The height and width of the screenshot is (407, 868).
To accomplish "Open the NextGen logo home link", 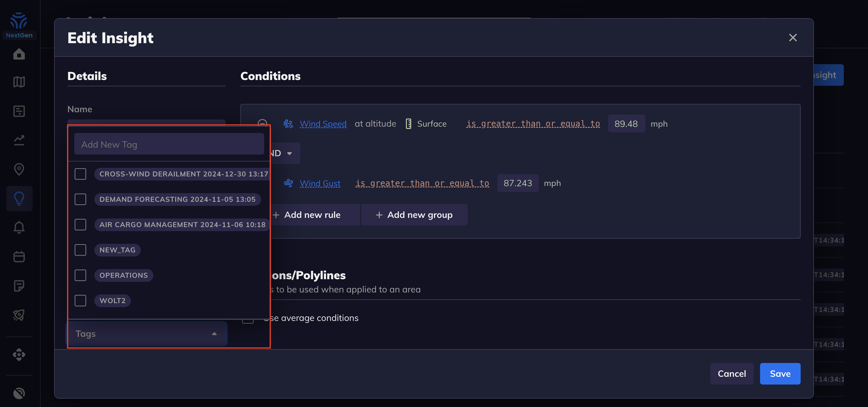I will [x=19, y=25].
